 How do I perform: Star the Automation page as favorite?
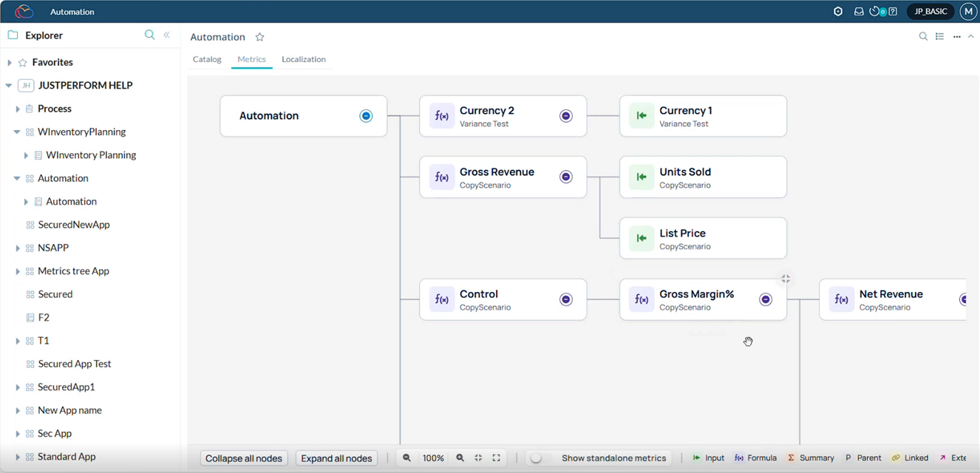(259, 37)
